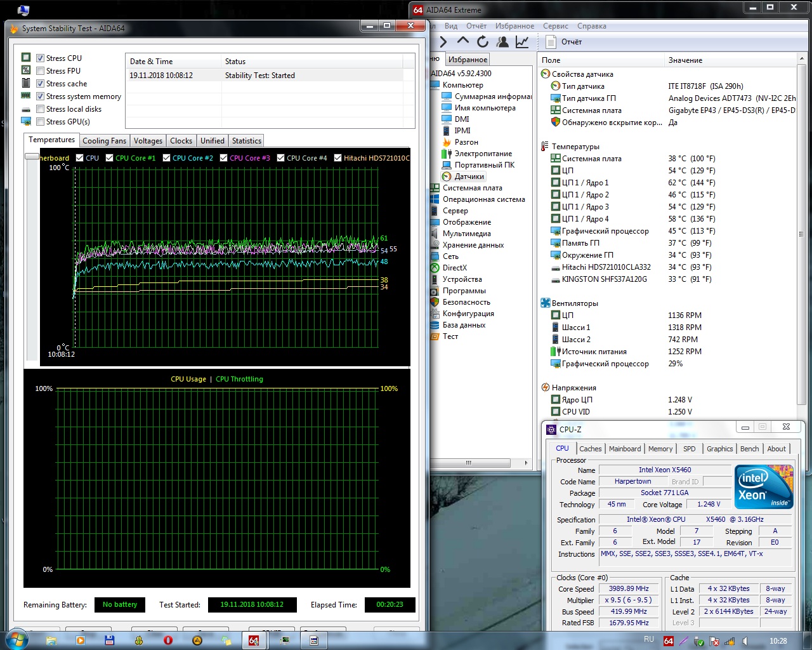The image size is (812, 650).
Task: Click the Refresh icon in AIDA64 toolbar
Action: click(483, 42)
